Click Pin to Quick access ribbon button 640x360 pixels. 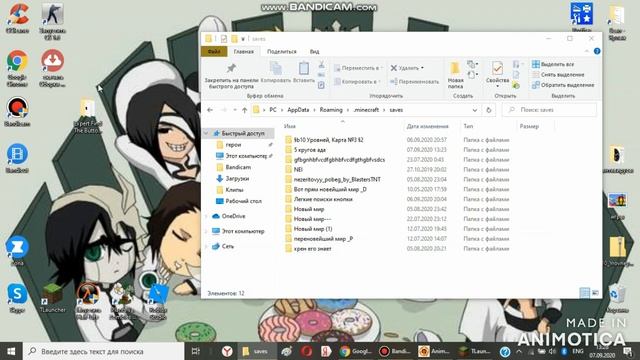coord(231,76)
